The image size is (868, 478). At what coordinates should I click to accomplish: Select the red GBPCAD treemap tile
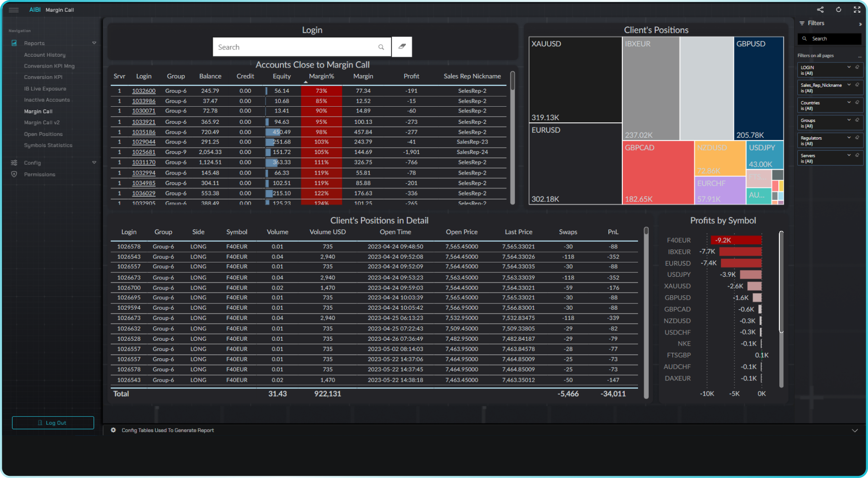658,173
